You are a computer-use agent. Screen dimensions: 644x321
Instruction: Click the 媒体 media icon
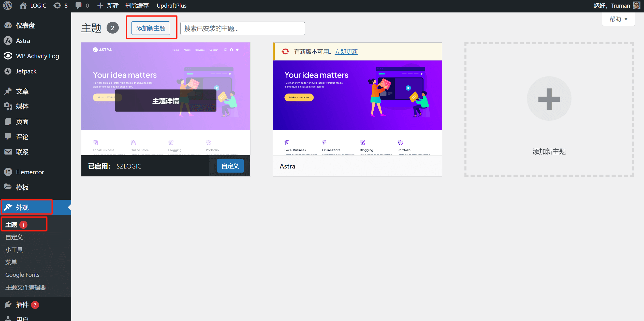click(x=8, y=106)
